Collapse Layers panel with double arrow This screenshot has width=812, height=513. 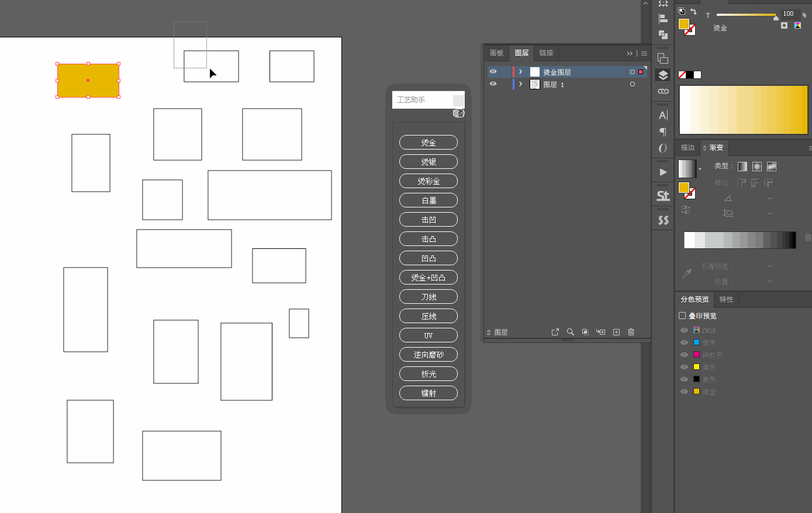630,53
